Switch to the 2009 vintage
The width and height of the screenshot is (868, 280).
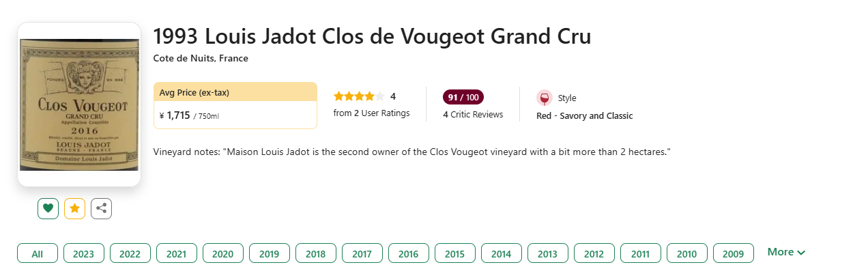coord(734,253)
